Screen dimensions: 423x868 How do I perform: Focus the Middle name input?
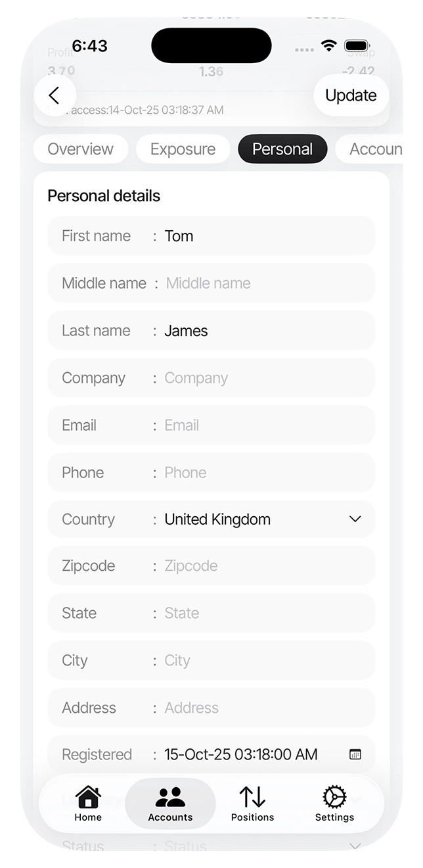click(263, 283)
